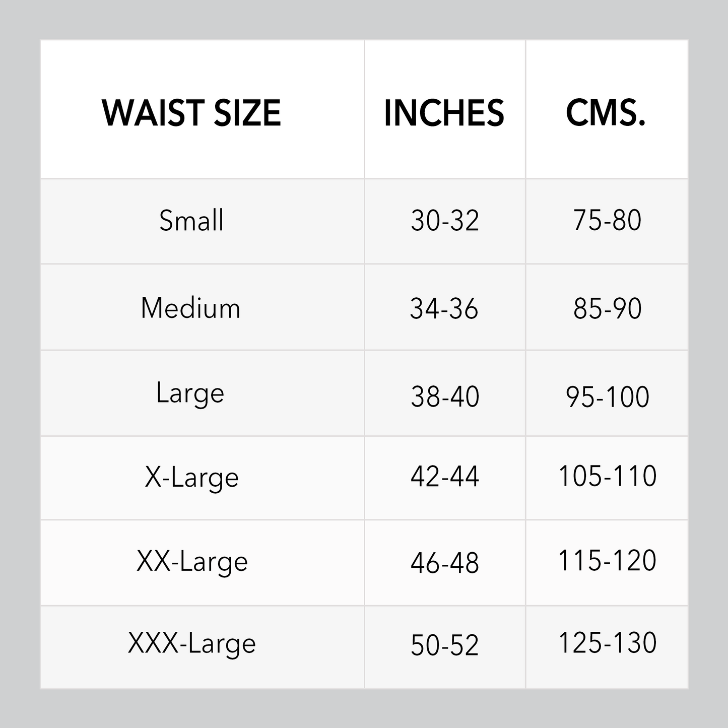
Task: Click the 50-52 inches value
Action: 444,645
